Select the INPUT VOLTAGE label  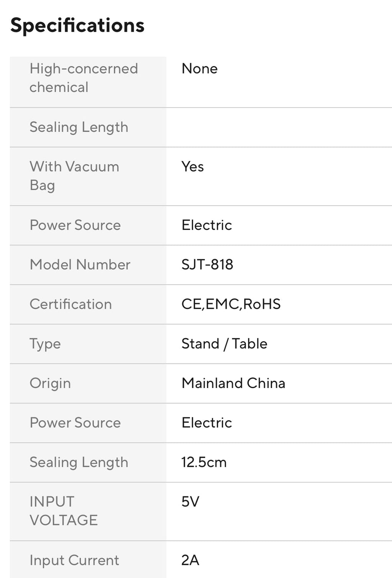64,511
